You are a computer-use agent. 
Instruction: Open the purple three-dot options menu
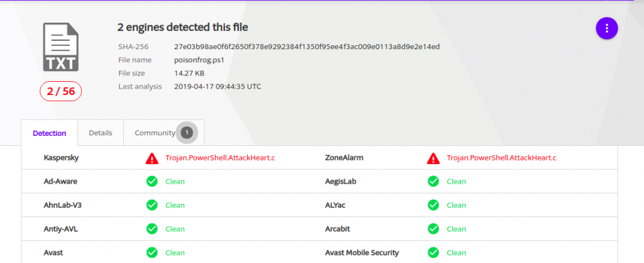click(607, 29)
